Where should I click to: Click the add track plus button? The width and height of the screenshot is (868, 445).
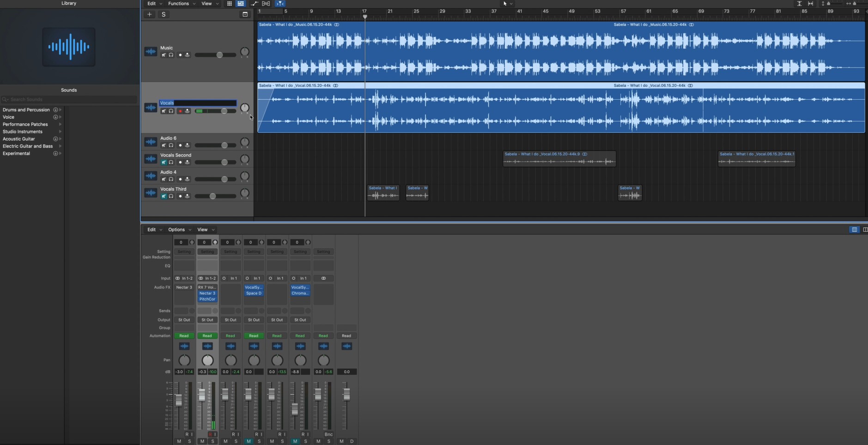pos(149,14)
